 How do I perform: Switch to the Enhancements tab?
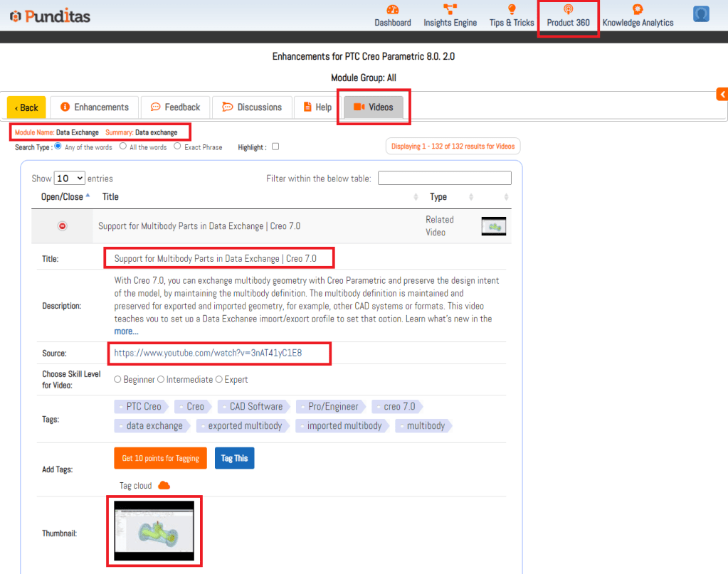click(x=95, y=107)
